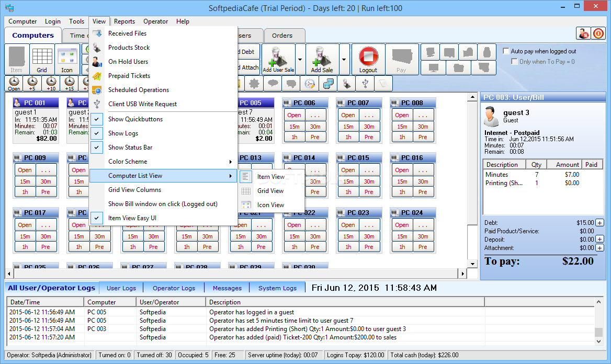Expand the Color Scheme submenu
The width and height of the screenshot is (611, 364).
coord(164,162)
